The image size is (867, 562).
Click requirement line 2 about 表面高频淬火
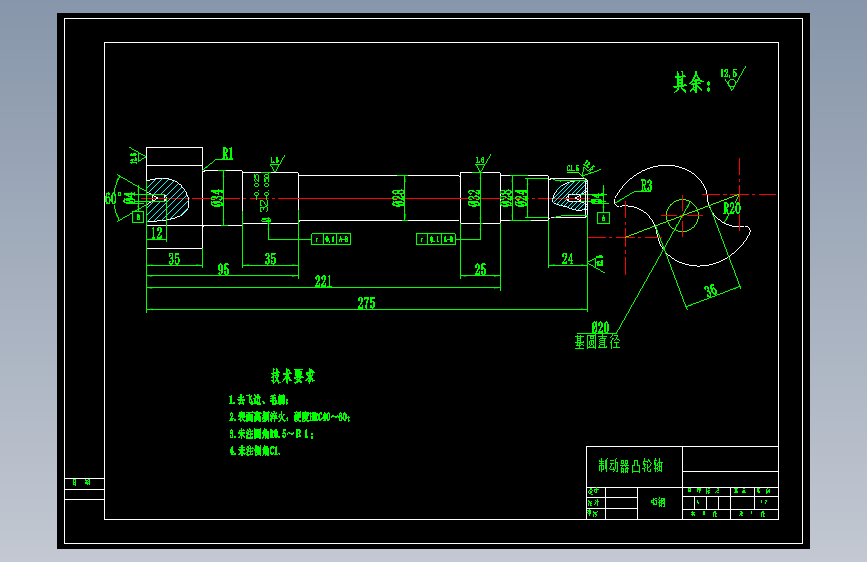point(290,417)
